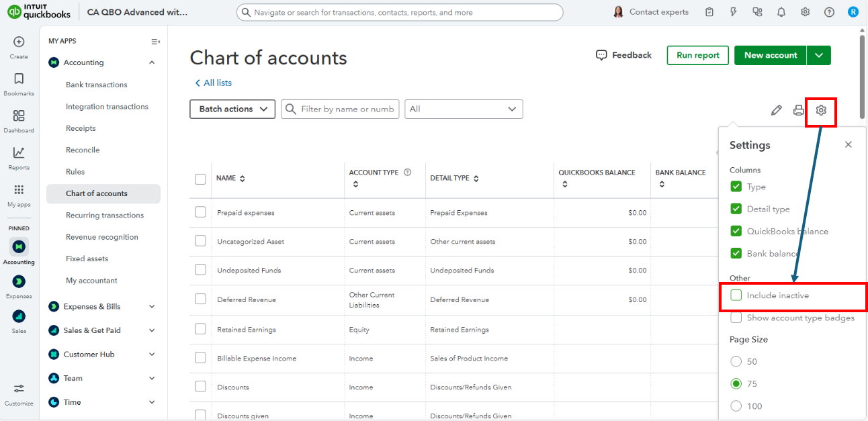Image resolution: width=868 pixels, height=421 pixels.
Task: Click the notifications bell icon
Action: tap(781, 12)
